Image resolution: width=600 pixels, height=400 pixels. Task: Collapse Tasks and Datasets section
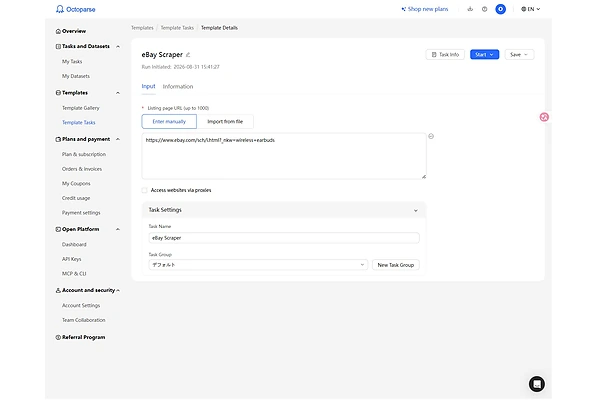tap(118, 47)
